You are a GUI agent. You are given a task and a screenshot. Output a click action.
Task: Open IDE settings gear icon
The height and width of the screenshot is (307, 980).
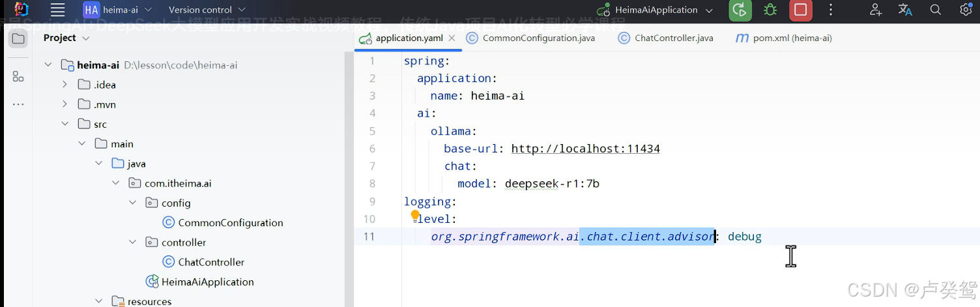point(966,10)
